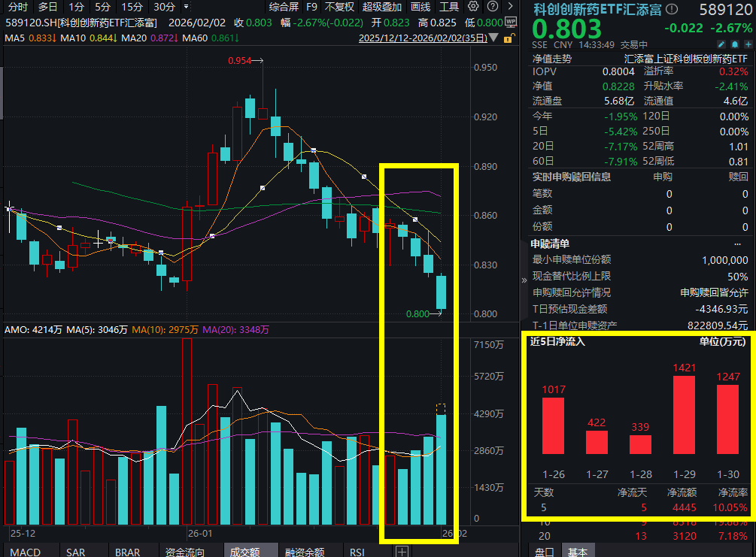Expand the 申赎清单 details via the ellipsis

click(x=738, y=244)
